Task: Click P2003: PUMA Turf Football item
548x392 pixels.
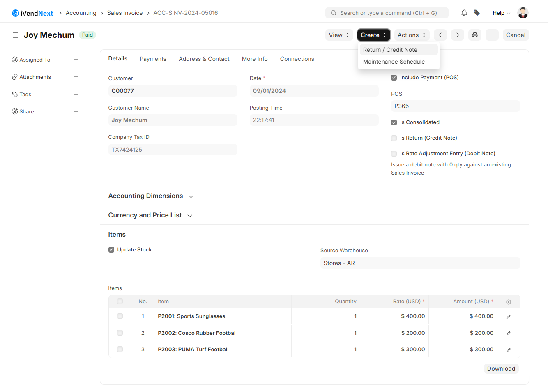Action: coord(193,350)
